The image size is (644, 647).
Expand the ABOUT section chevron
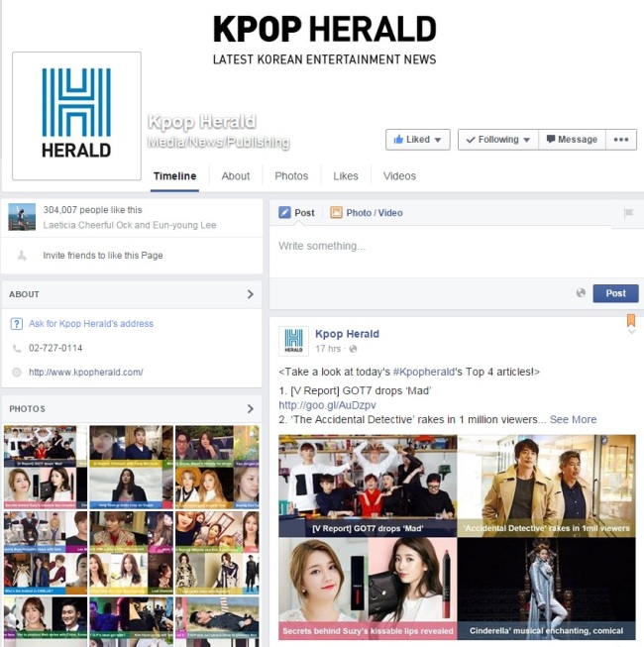(250, 294)
